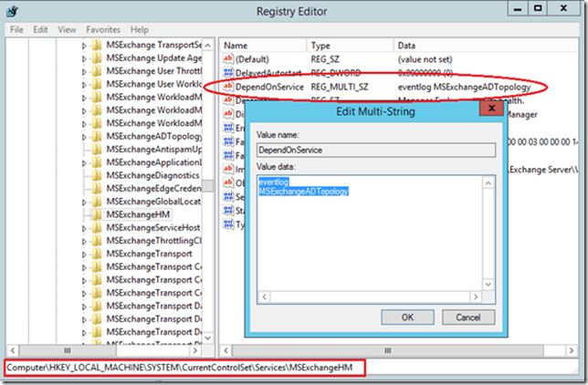Viewport: 588px width, 385px height.
Task: Click the MSExchangeDiagnostics folder icon
Action: [x=97, y=175]
